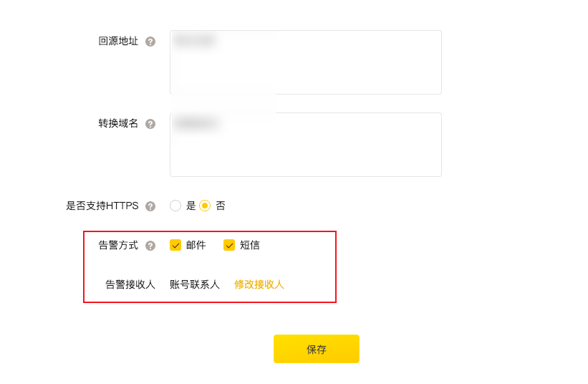The width and height of the screenshot is (588, 384).
Task: Click the 回源地址 field label
Action: click(x=118, y=42)
